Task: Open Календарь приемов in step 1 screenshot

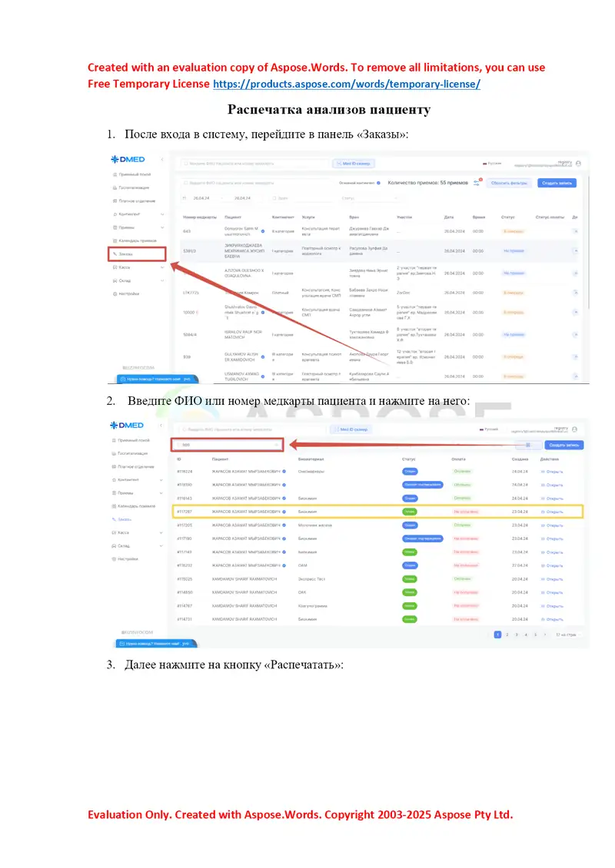Action: click(135, 240)
